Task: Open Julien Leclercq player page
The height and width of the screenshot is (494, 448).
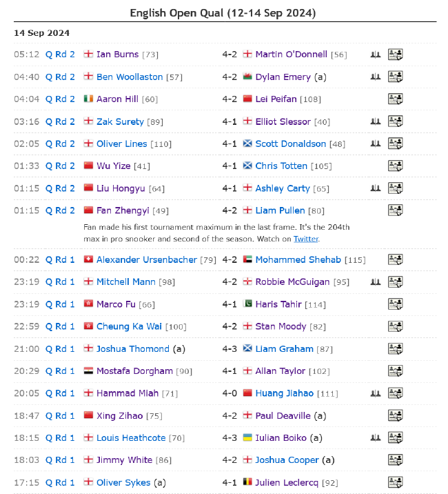Action: (287, 483)
